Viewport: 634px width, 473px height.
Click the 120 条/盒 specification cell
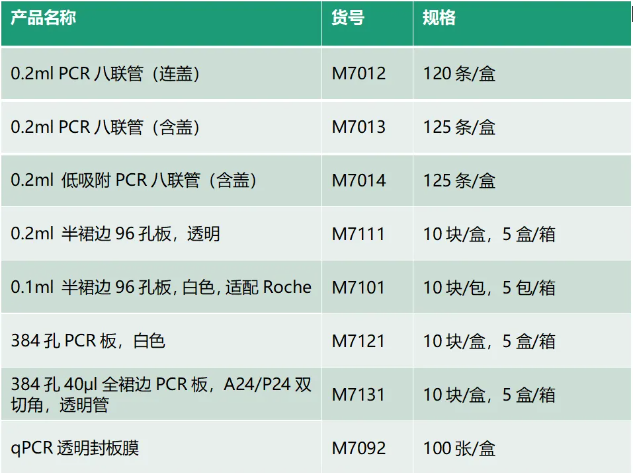pyautogui.click(x=459, y=74)
